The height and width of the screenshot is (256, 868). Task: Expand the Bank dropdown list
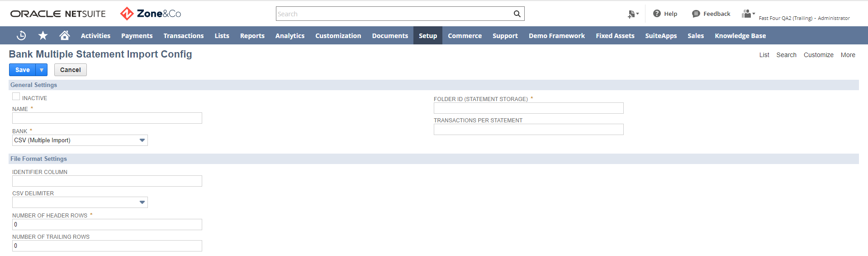[x=142, y=140]
